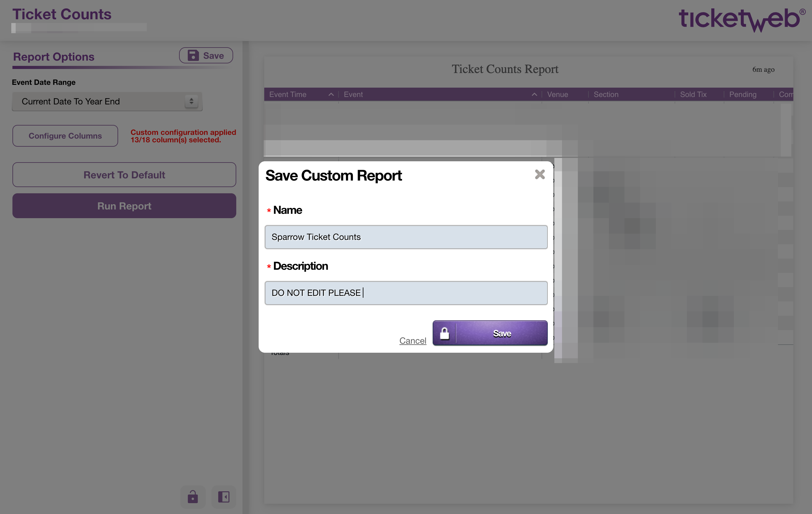Click the Run Report button
The image size is (812, 514).
click(x=124, y=206)
